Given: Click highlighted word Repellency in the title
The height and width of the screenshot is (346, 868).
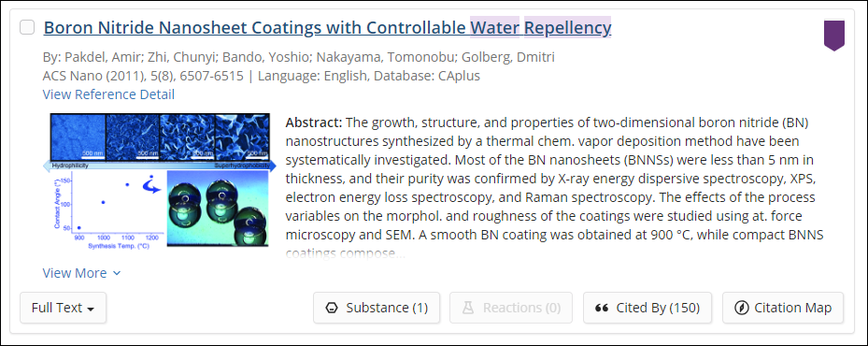Looking at the screenshot, I should (x=567, y=27).
